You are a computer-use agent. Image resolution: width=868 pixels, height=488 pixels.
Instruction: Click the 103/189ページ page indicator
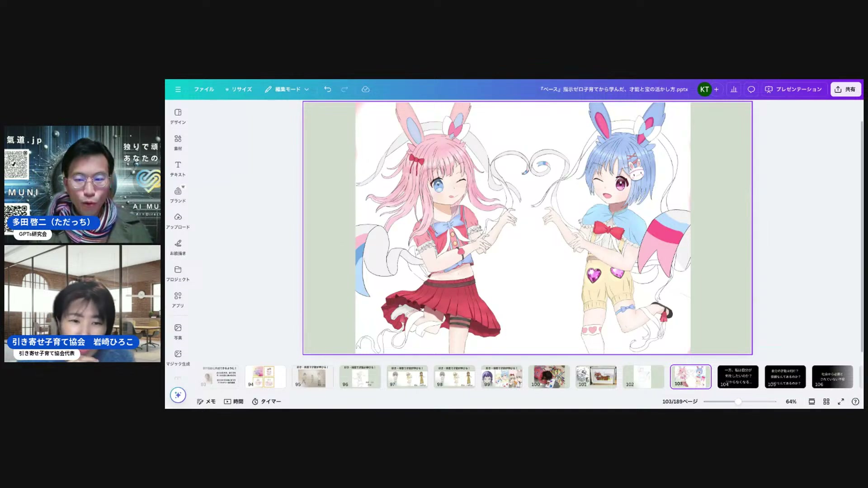click(680, 402)
